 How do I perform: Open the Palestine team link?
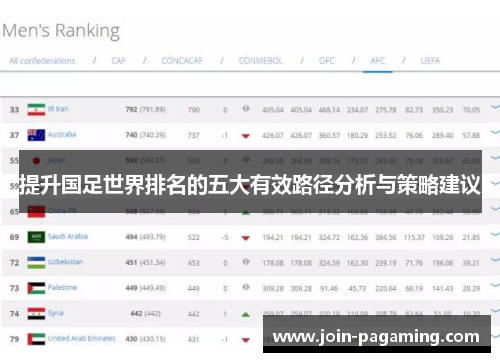(62, 287)
